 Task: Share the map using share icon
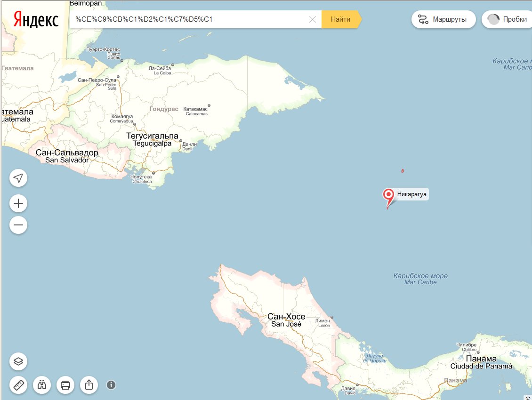click(x=89, y=385)
